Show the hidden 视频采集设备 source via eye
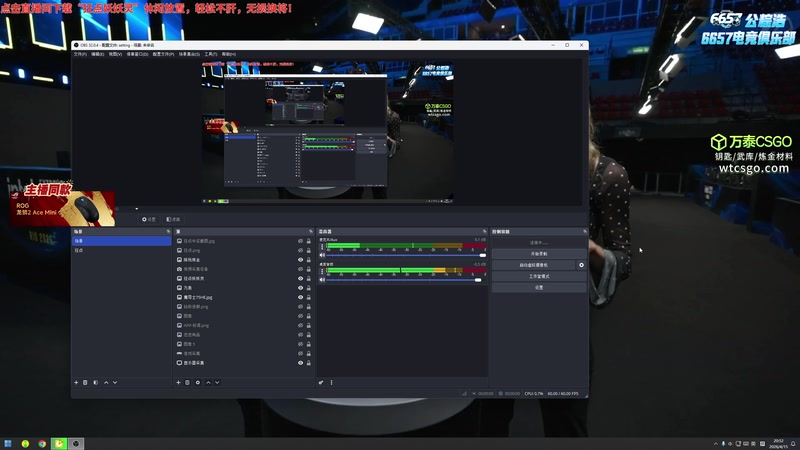The image size is (800, 450). (301, 269)
